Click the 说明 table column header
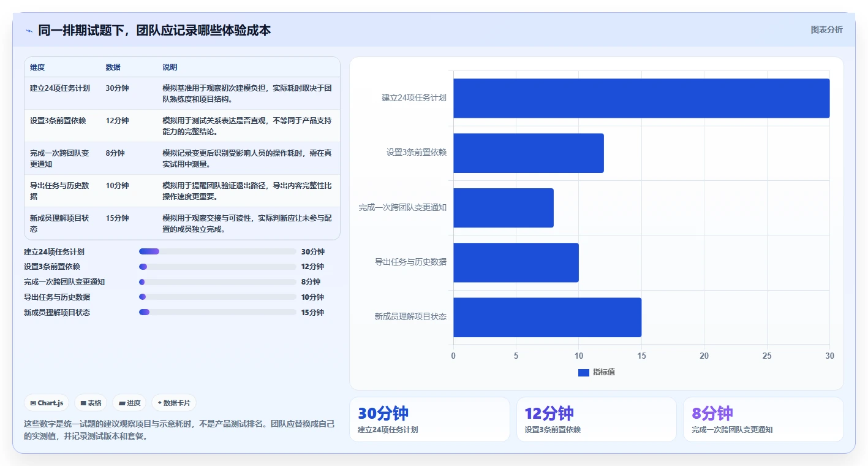 170,67
